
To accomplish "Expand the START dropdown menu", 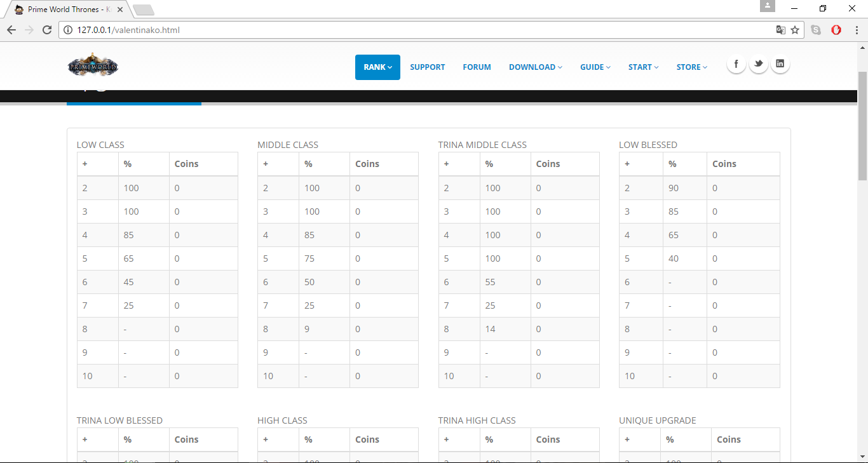I will 644,67.
